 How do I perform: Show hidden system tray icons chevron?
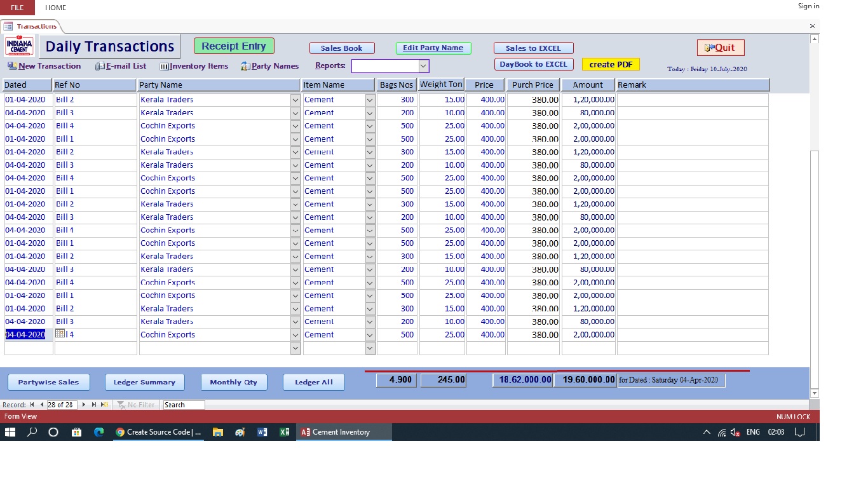707,432
